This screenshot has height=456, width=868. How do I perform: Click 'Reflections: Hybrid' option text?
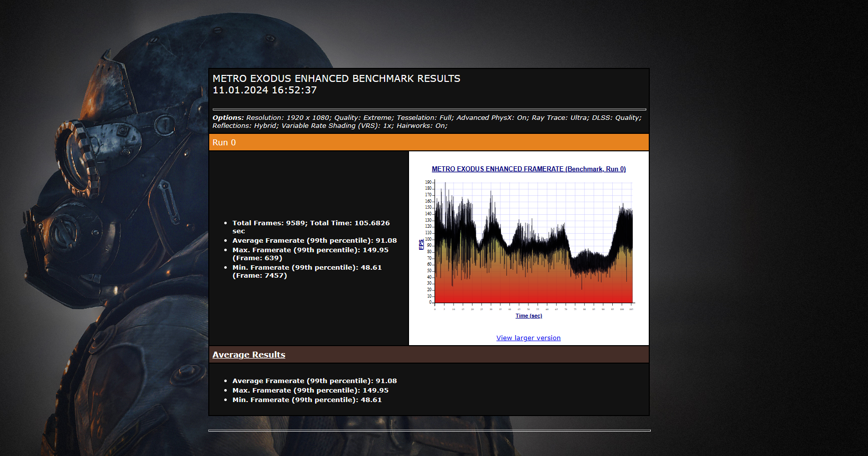245,126
